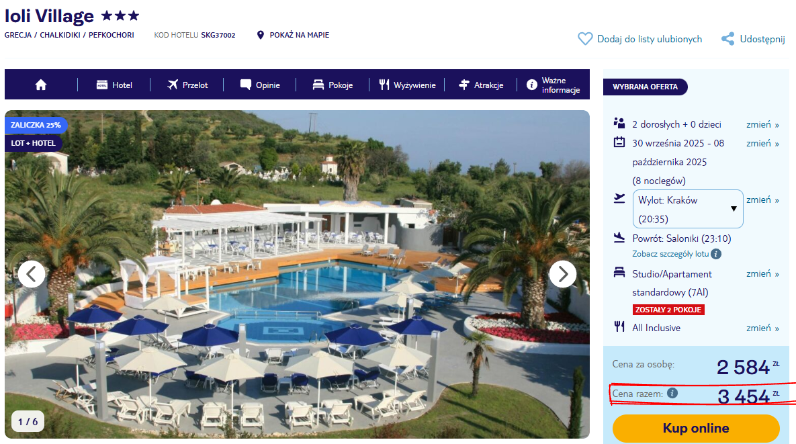This screenshot has height=444, width=796.
Task: Click the main hotel pool photo
Action: (297, 275)
